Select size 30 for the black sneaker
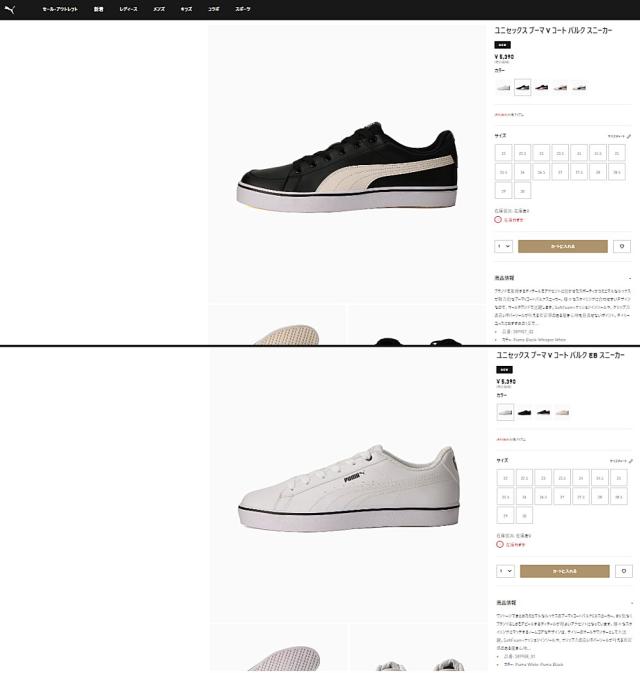 (x=522, y=191)
